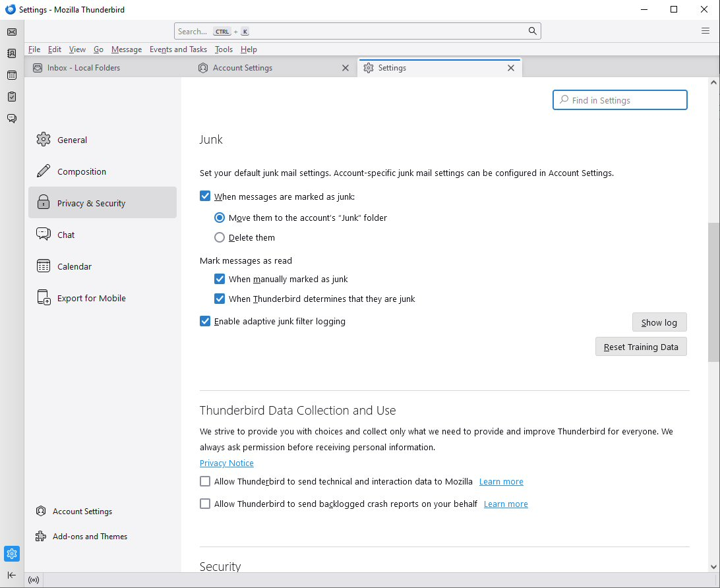Viewport: 720px width, 588px height.
Task: Select the 'Delete them' radio option
Action: tap(220, 237)
